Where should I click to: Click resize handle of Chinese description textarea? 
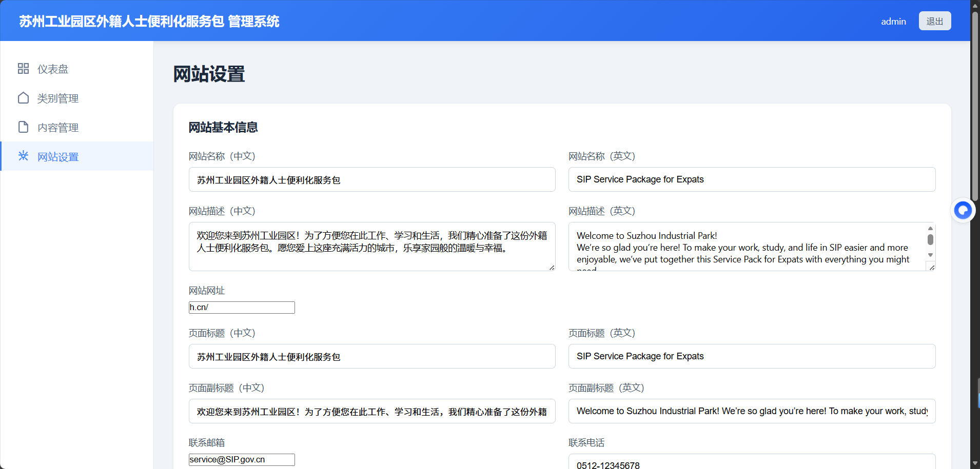tap(552, 268)
